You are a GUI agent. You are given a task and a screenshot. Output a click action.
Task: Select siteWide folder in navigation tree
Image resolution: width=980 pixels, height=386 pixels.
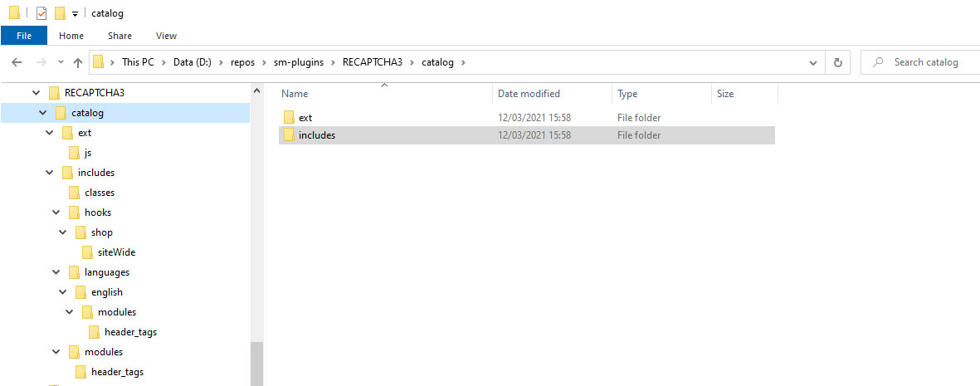click(x=116, y=252)
